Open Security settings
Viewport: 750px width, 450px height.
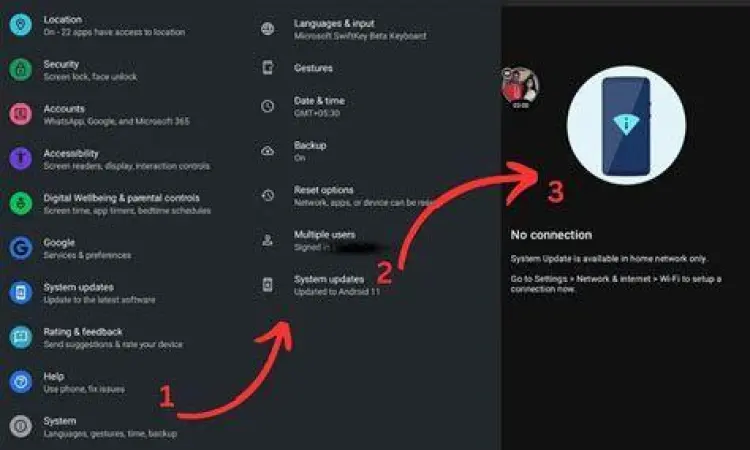[x=90, y=70]
